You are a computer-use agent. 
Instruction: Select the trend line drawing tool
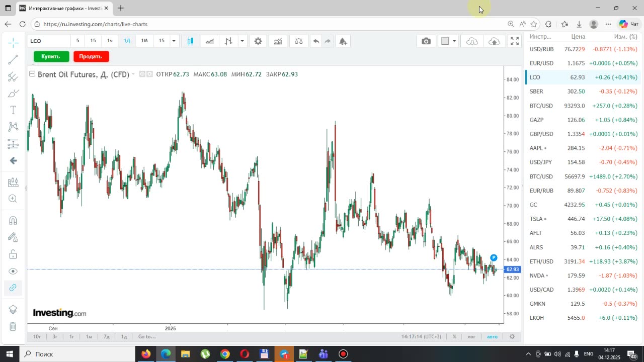point(13,60)
